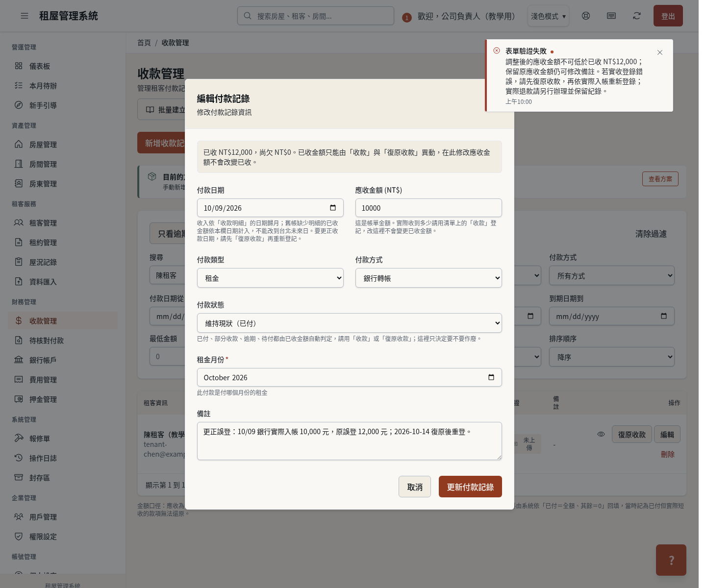Click 清除過濾 to reset filters
This screenshot has height=588, width=706.
point(651,234)
